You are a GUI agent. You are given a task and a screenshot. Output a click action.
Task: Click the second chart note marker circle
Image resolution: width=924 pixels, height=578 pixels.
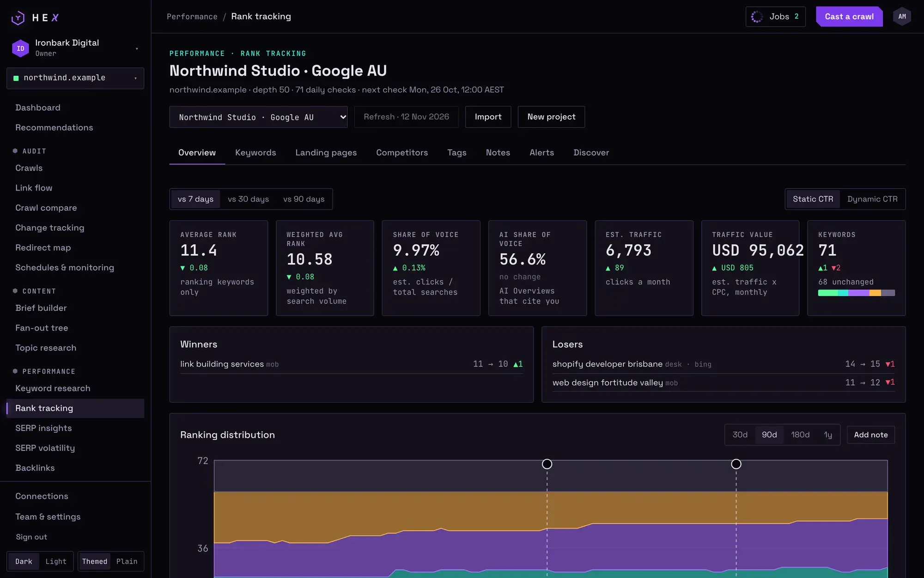tap(736, 464)
